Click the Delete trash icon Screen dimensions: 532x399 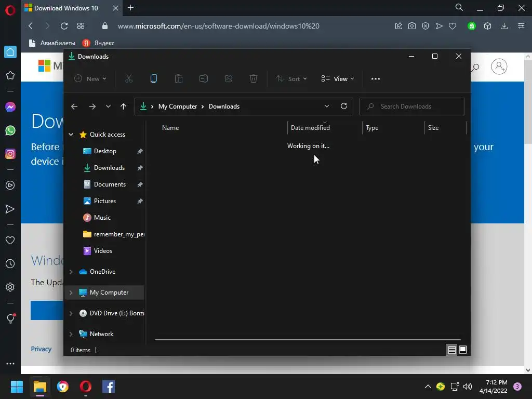[x=254, y=79]
